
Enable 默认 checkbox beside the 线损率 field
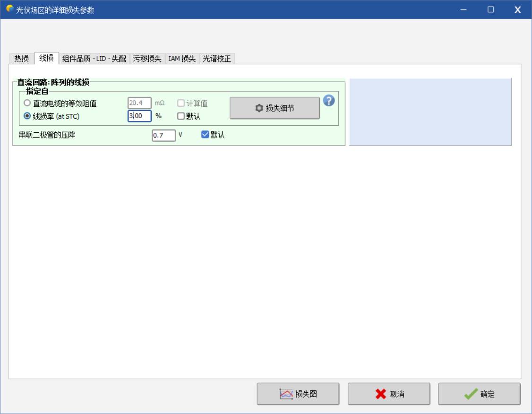pyautogui.click(x=181, y=116)
